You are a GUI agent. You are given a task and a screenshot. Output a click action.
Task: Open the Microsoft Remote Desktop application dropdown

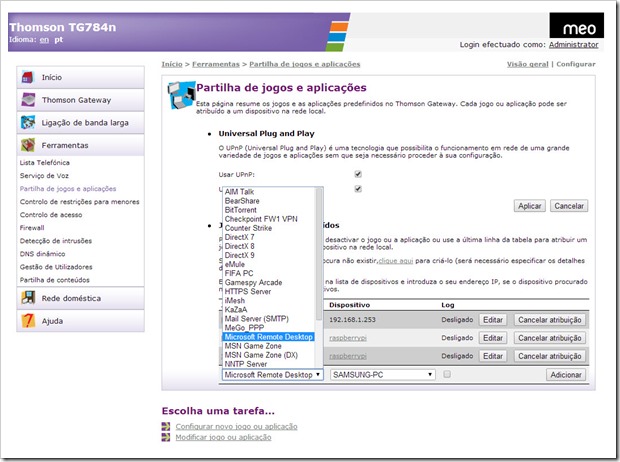(x=272, y=375)
